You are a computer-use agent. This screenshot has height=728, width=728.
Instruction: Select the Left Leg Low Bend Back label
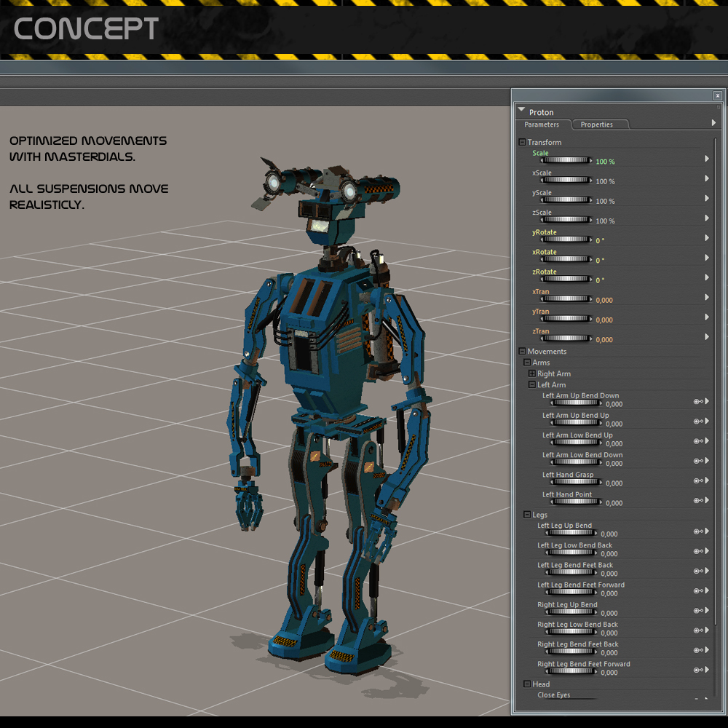(575, 545)
